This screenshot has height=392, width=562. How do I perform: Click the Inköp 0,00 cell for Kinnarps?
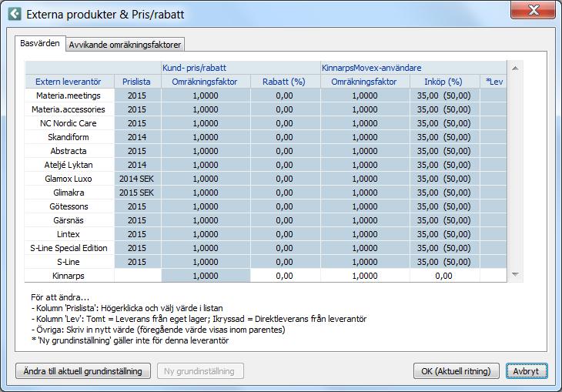[x=444, y=276]
